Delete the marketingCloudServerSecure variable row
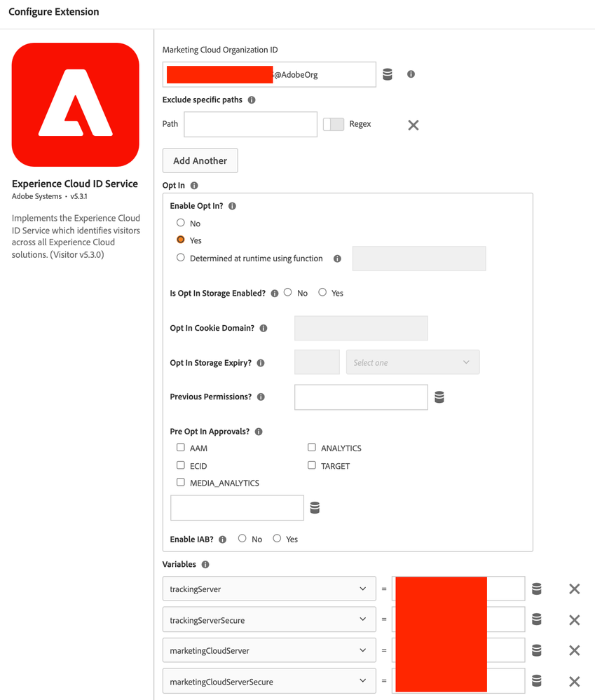The height and width of the screenshot is (700, 595). click(574, 681)
